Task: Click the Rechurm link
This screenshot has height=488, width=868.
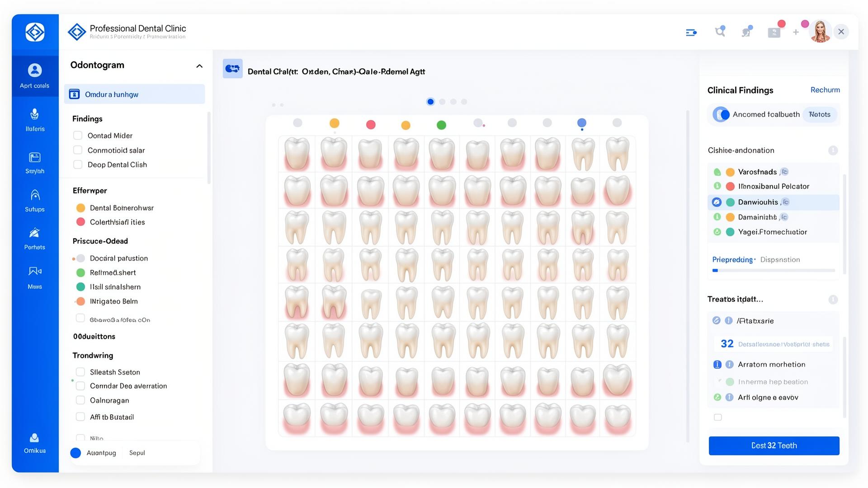Action: point(825,90)
